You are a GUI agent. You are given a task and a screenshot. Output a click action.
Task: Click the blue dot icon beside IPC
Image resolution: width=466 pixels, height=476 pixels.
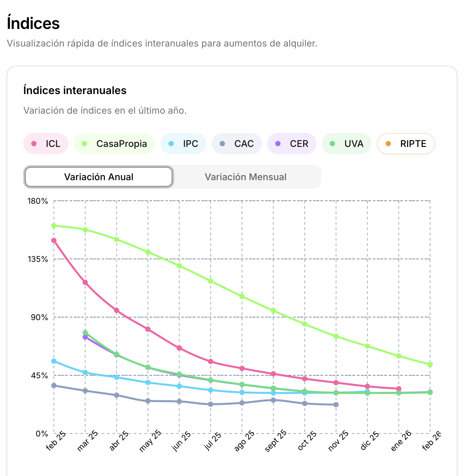(172, 144)
